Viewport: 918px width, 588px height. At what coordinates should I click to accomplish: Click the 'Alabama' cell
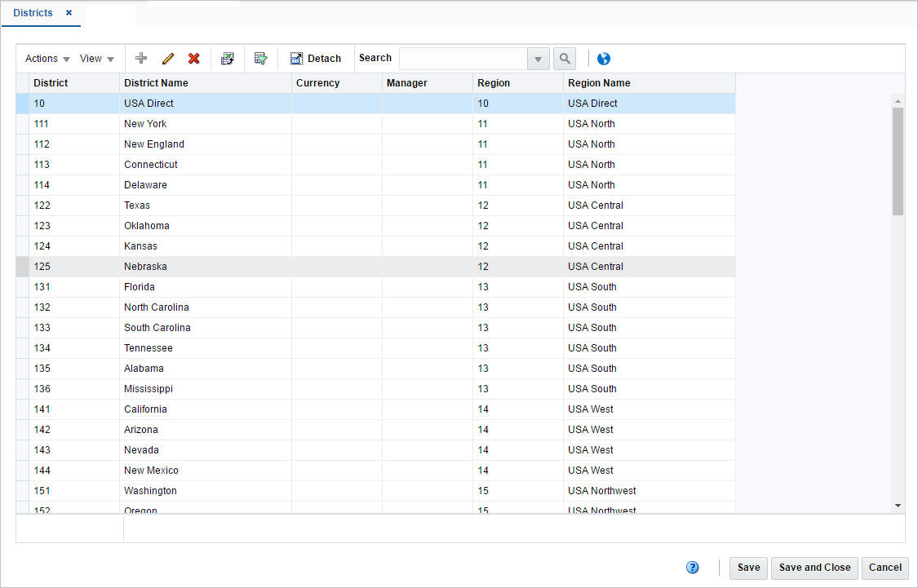coord(206,369)
